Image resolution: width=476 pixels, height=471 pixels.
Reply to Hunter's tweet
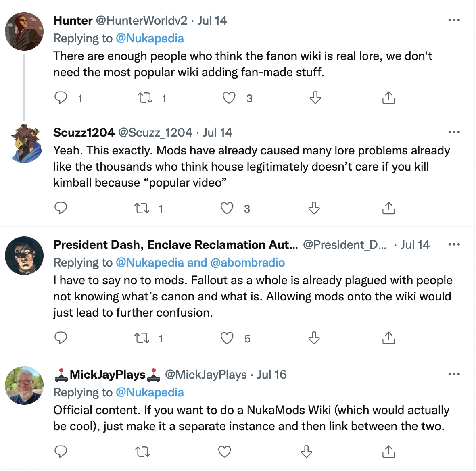(x=61, y=98)
